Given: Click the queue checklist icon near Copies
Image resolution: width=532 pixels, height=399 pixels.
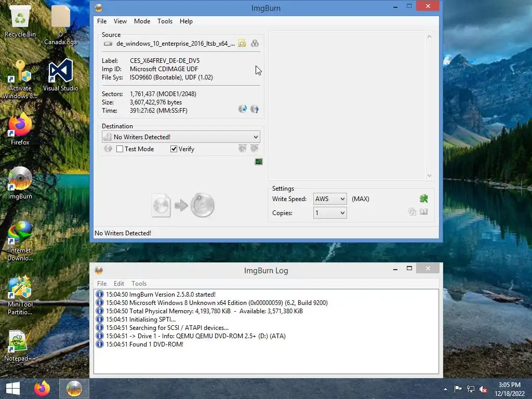Looking at the screenshot, I should (x=412, y=212).
